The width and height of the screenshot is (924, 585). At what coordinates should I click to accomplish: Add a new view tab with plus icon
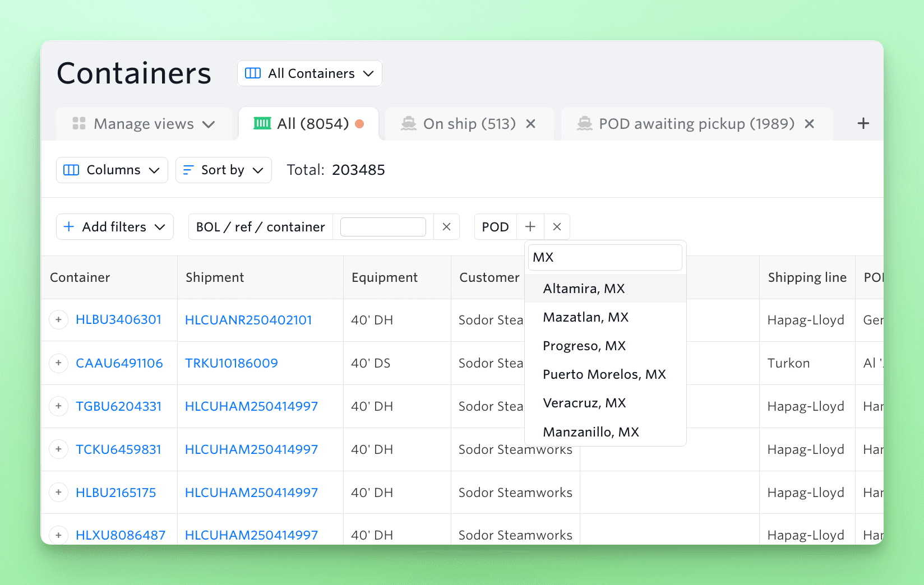click(863, 124)
